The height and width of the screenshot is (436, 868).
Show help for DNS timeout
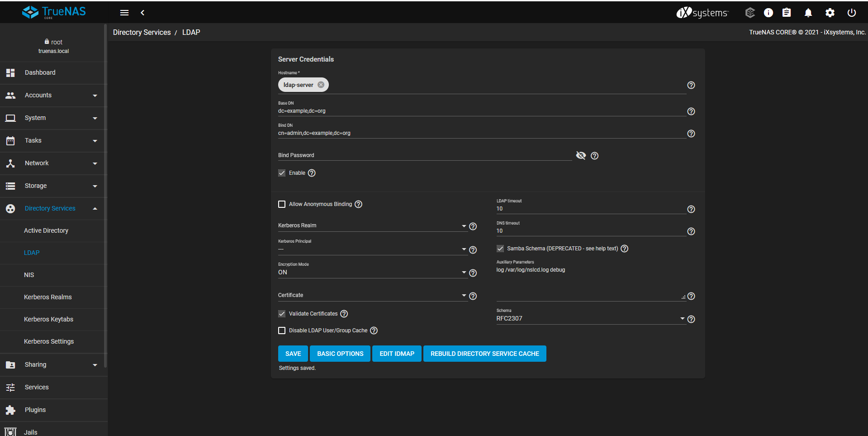(691, 231)
